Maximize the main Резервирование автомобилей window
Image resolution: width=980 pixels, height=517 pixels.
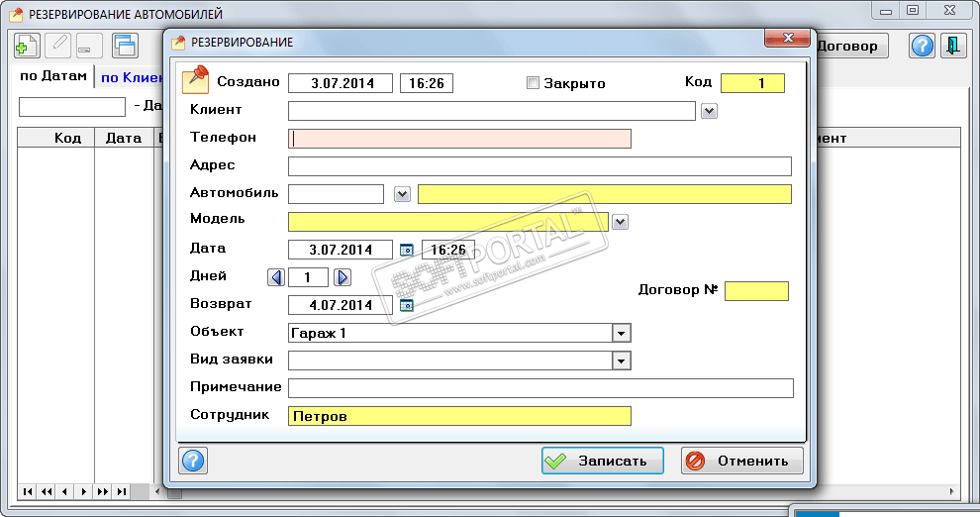click(x=913, y=10)
